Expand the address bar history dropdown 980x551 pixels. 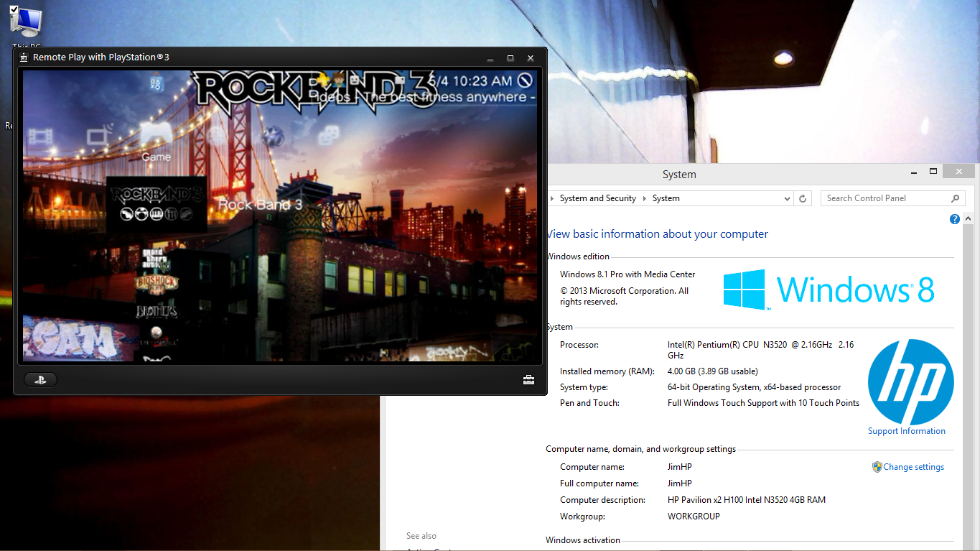click(787, 198)
